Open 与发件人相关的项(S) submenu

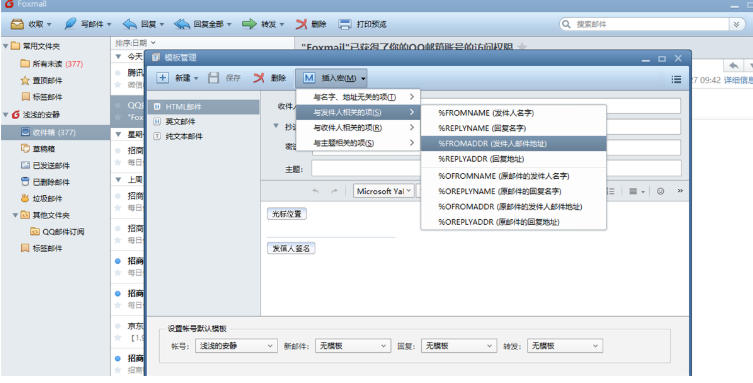tap(358, 112)
